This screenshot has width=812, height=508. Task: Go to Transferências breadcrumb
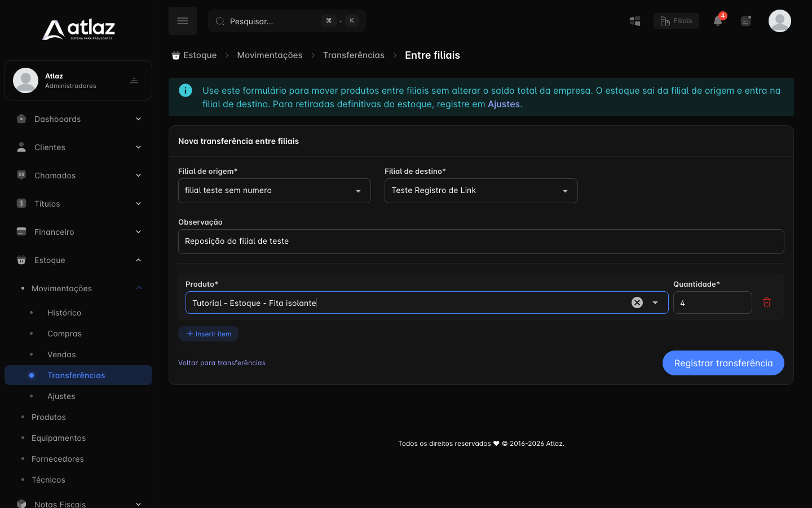354,55
